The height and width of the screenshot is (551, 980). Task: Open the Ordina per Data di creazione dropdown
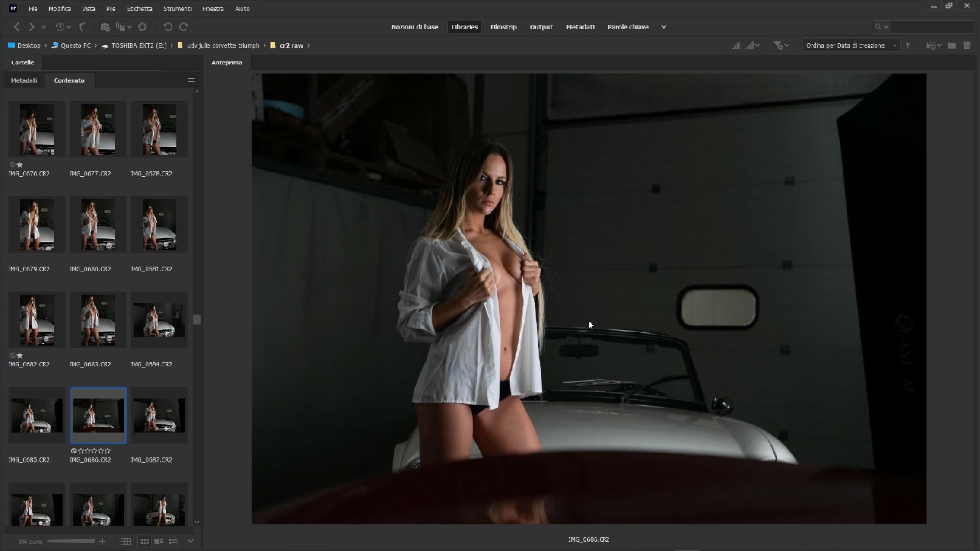click(x=851, y=46)
